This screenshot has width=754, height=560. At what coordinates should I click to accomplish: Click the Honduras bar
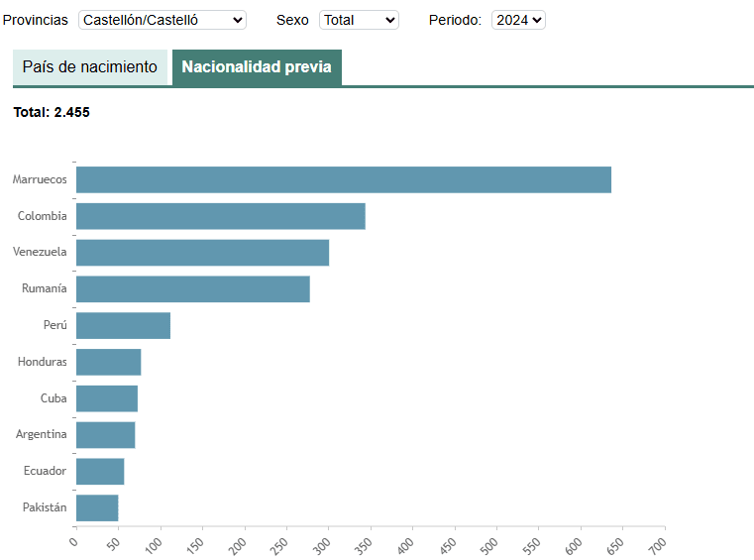(x=108, y=362)
